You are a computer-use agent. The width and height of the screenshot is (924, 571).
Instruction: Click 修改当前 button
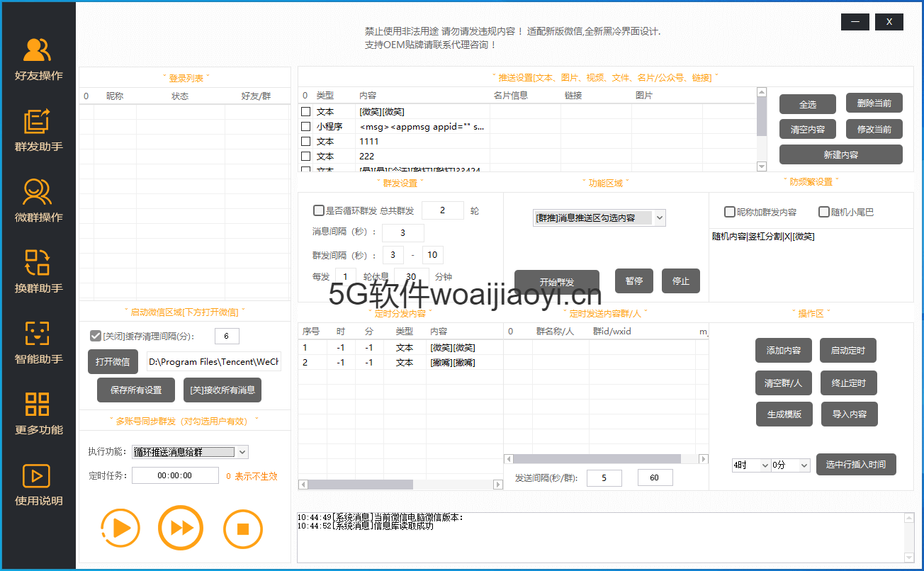874,128
